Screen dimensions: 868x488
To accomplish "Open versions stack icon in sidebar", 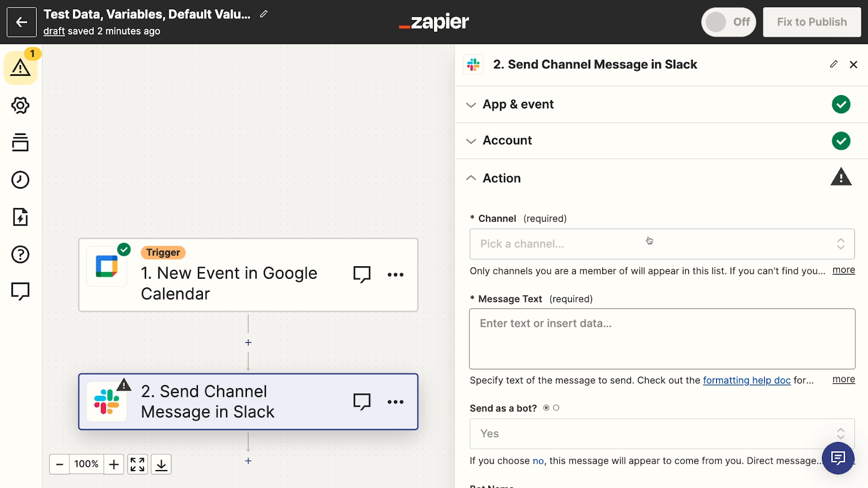I will coord(21,143).
